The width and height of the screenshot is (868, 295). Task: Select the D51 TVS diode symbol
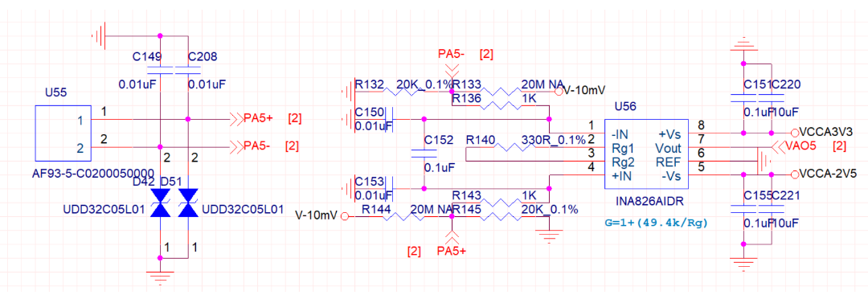coord(188,202)
